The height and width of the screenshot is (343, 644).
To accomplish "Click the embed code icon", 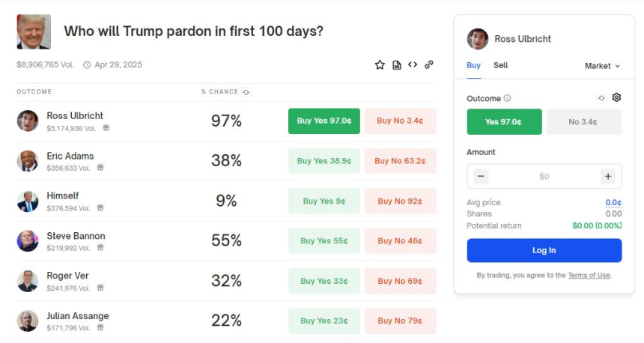I will [x=413, y=65].
